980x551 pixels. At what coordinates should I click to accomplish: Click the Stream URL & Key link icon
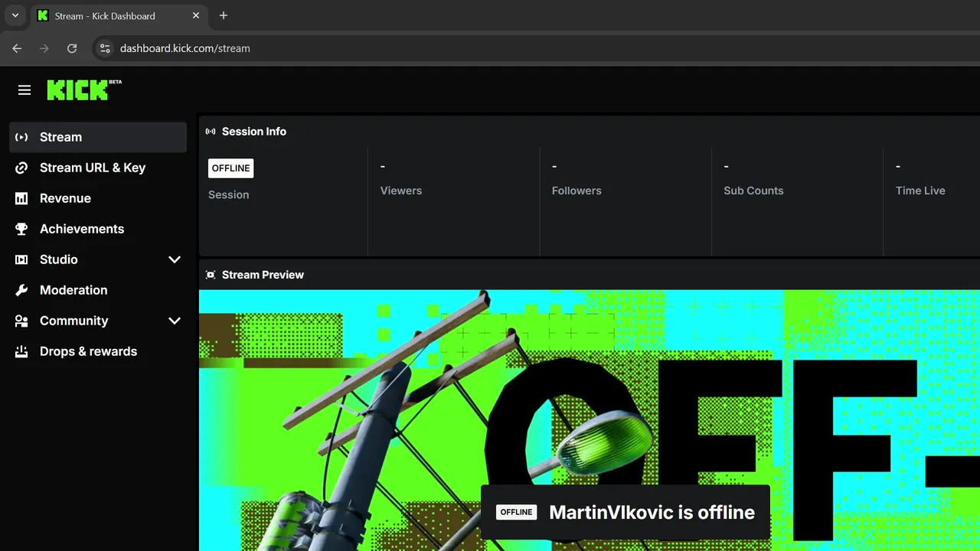(x=21, y=168)
